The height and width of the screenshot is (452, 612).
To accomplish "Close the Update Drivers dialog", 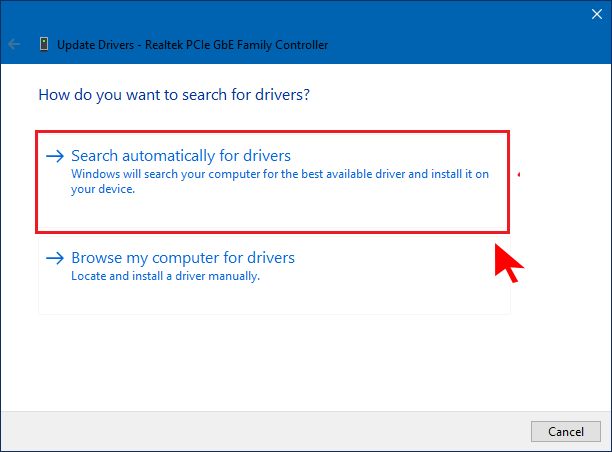I will (x=596, y=14).
